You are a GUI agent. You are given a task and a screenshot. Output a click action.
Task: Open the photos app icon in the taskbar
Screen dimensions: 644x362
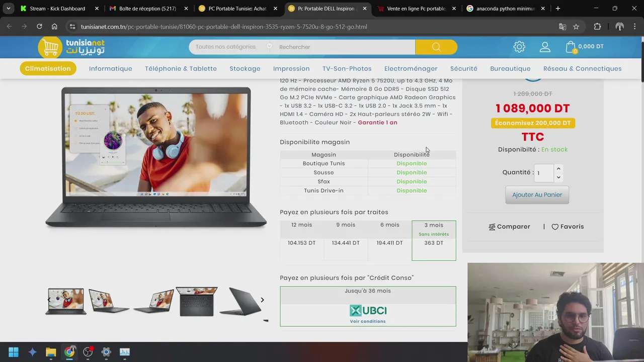125,352
